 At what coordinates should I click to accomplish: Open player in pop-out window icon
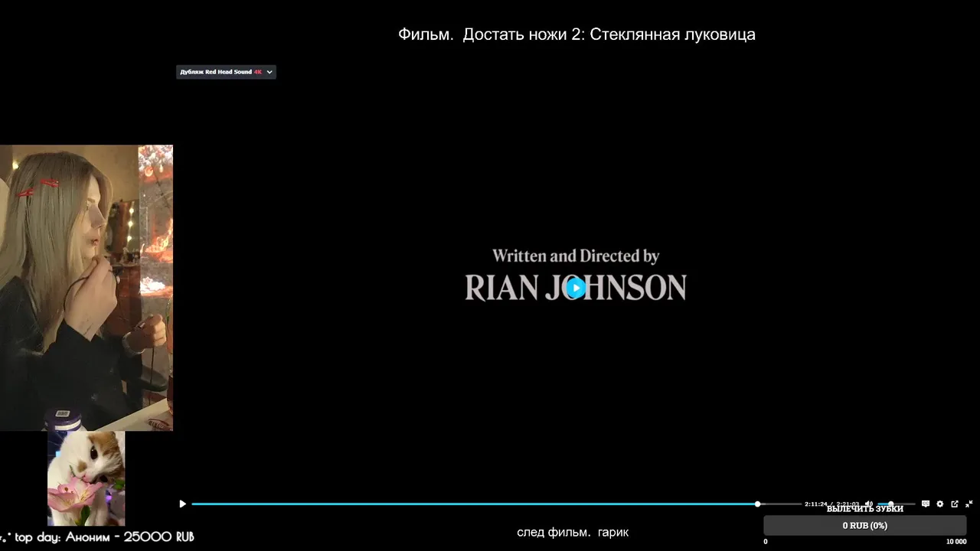click(x=955, y=504)
